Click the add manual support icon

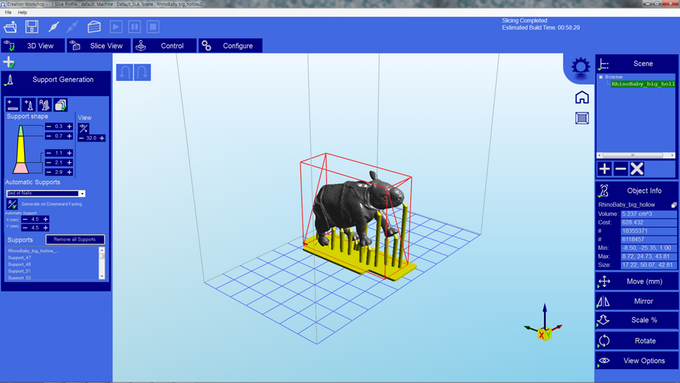[29, 105]
